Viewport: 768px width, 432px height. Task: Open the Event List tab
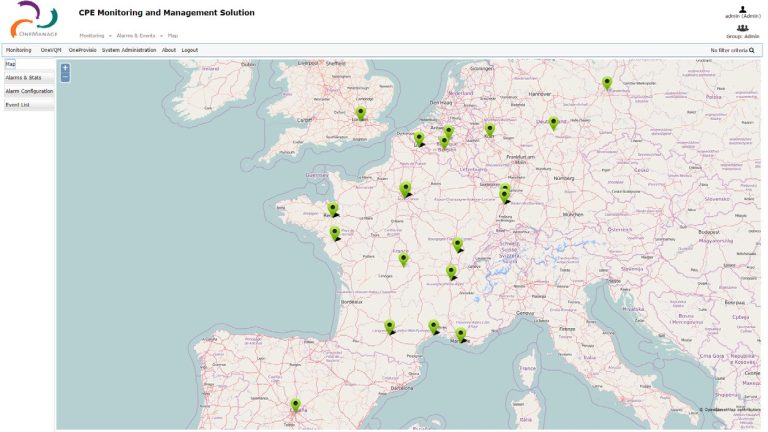pos(29,105)
